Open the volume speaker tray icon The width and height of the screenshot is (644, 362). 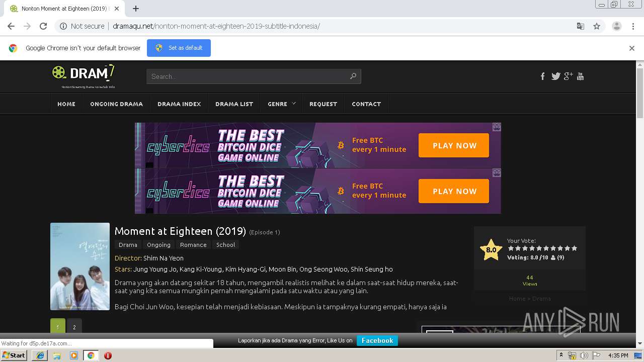click(x=584, y=355)
